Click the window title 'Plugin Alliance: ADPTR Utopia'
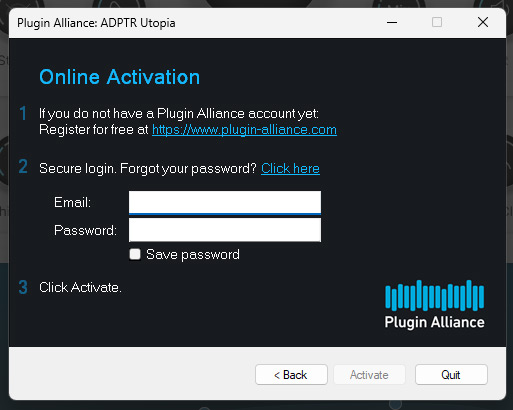 (96, 23)
